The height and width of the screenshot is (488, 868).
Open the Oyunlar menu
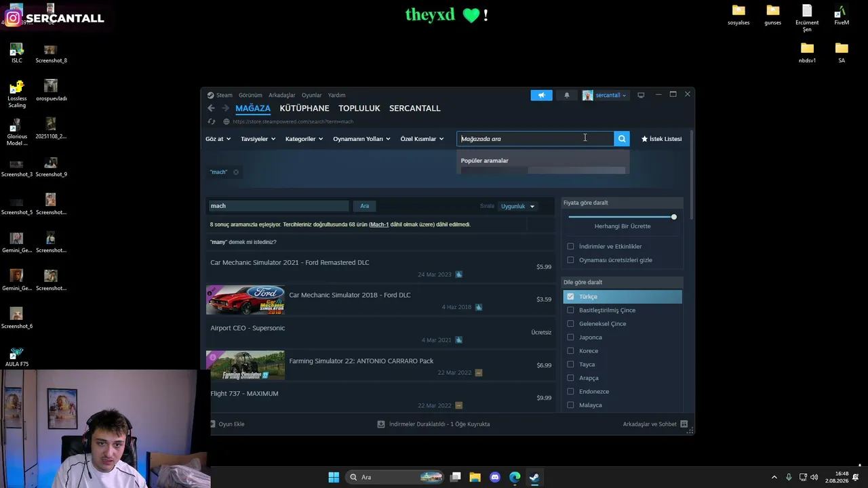pos(312,96)
